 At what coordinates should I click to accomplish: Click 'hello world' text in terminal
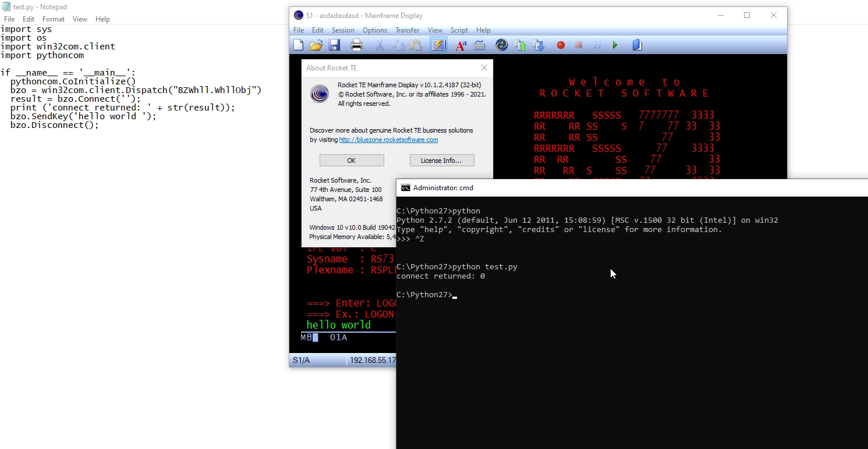[x=339, y=325]
